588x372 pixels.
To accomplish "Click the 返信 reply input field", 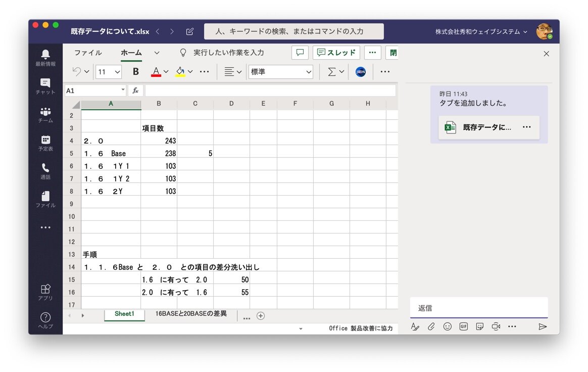I will tap(478, 308).
